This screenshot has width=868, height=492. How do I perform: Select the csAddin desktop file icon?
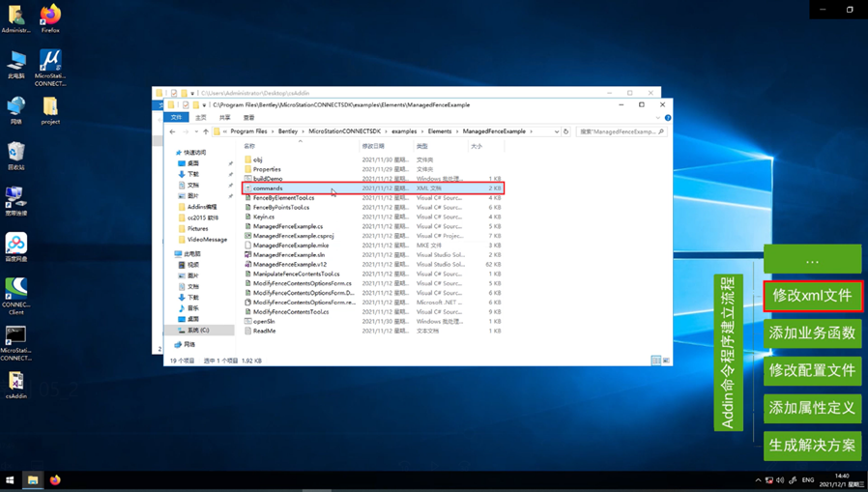16,385
